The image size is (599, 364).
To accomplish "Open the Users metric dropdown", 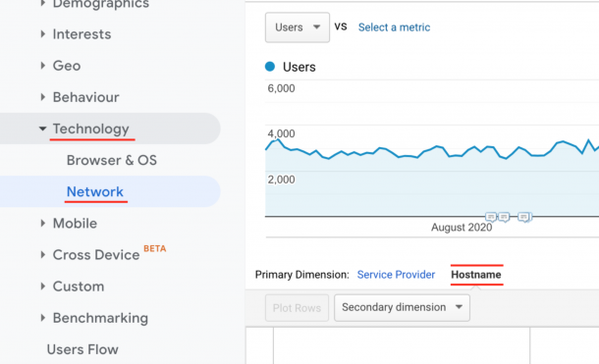I will 298,27.
